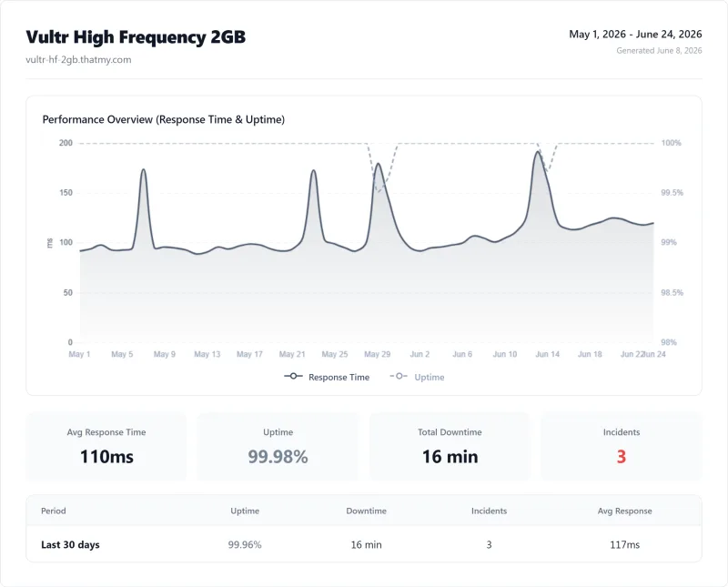Click the Avg Response column header
This screenshot has height=587, width=728.
(624, 511)
